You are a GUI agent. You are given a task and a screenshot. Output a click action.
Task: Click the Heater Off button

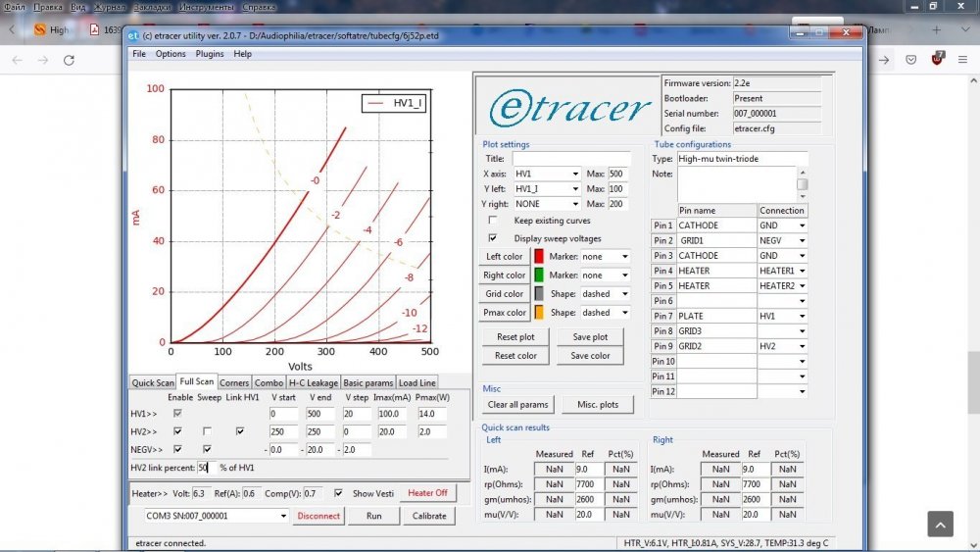pos(427,493)
